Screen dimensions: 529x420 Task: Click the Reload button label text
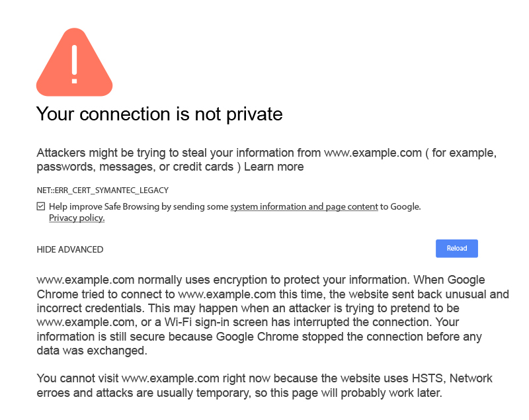pos(456,248)
